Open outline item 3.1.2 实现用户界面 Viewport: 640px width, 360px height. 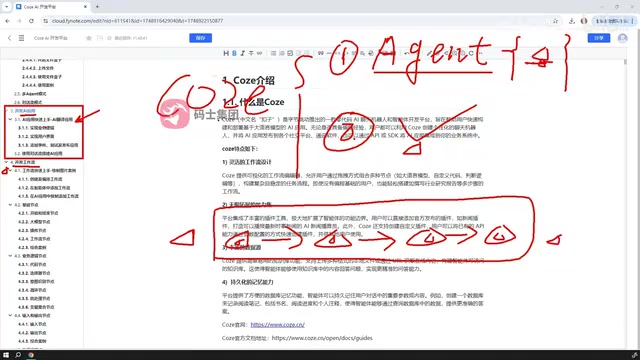36,136
